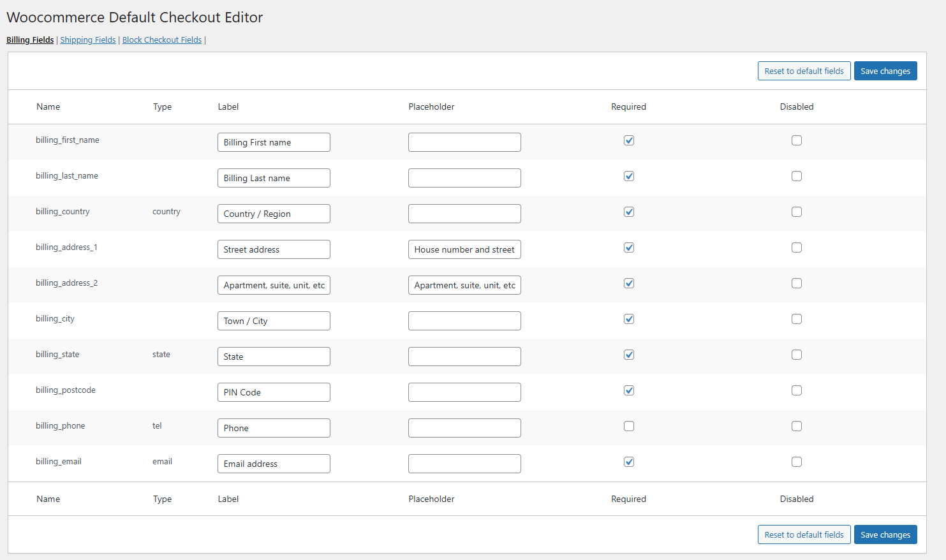Toggle Required for billing_email row
The width and height of the screenshot is (946, 560).
[x=629, y=462]
